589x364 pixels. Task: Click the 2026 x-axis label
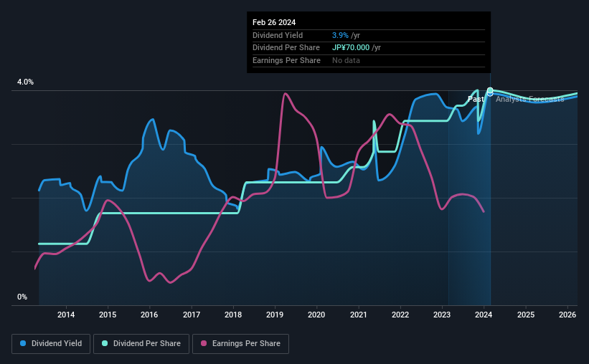(567, 315)
